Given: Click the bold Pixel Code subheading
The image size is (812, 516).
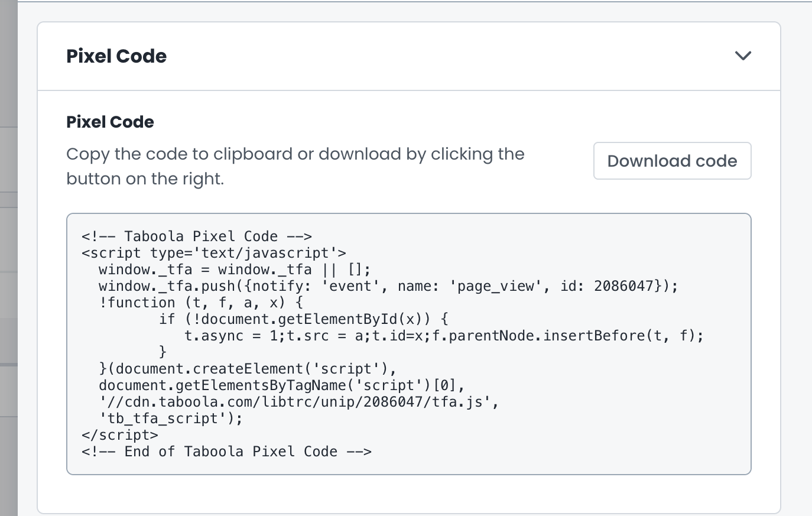Looking at the screenshot, I should tap(110, 122).
